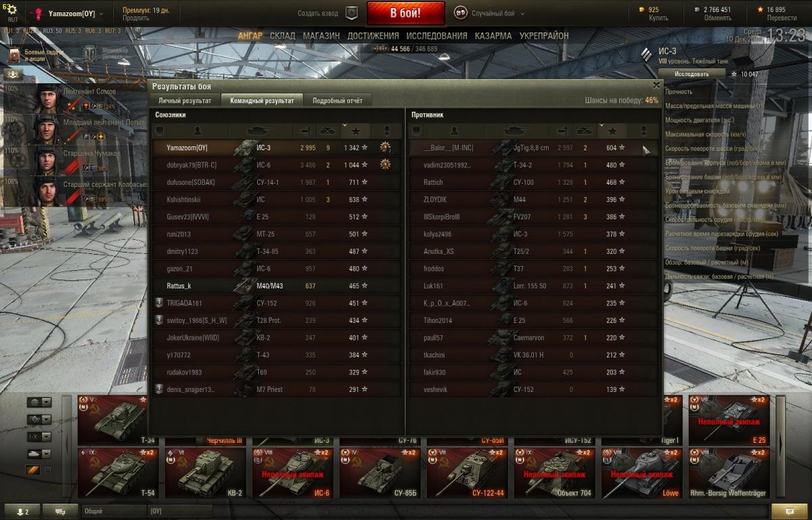
Task: Select the КВ-2 tank in the carousel
Action: (204, 473)
